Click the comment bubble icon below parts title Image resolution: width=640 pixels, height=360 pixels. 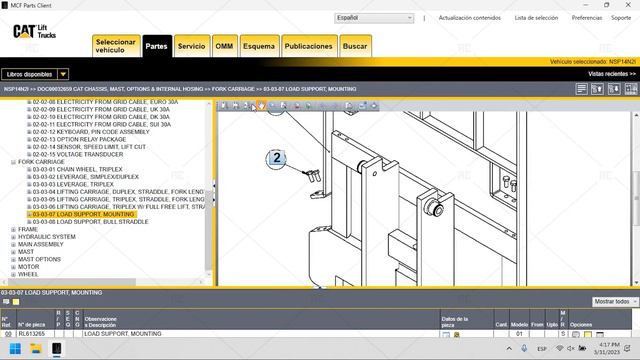[6, 302]
